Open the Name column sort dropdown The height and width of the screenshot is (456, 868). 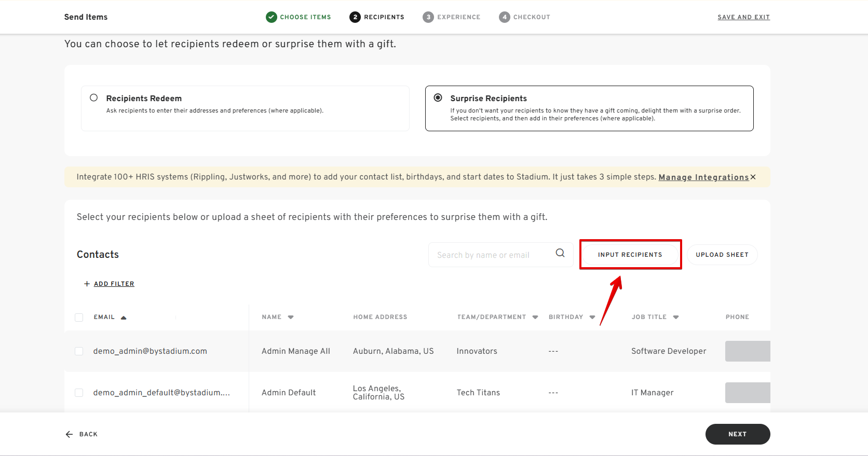click(291, 317)
